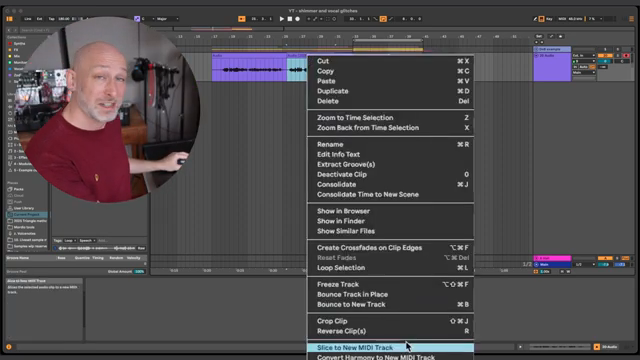The width and height of the screenshot is (640, 360).
Task: Stop playback with the Stop button
Action: (290, 19)
